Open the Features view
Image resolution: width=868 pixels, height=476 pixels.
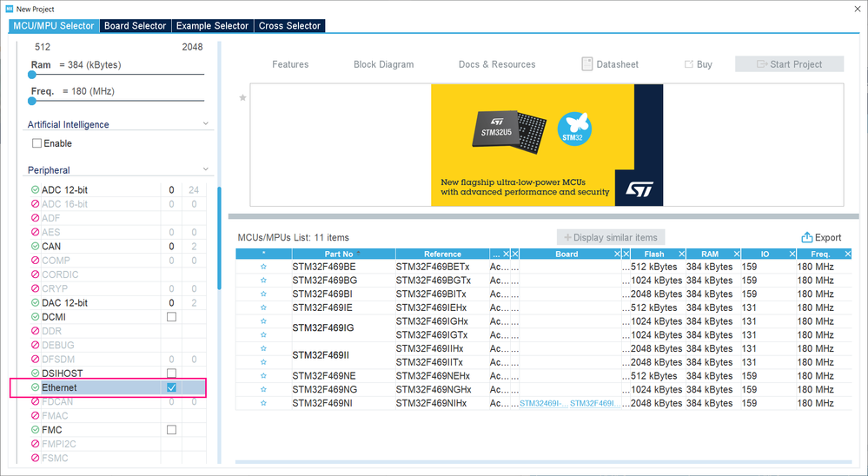tap(290, 64)
